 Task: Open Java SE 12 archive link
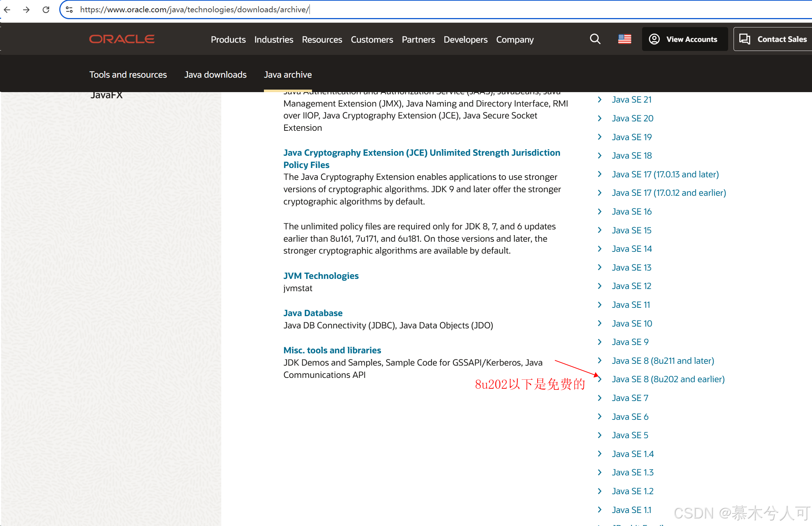632,286
